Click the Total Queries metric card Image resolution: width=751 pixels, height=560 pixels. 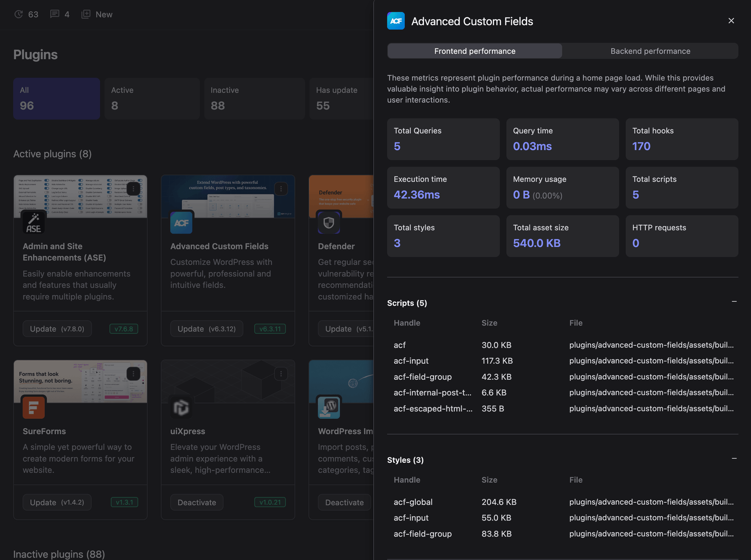coord(443,139)
